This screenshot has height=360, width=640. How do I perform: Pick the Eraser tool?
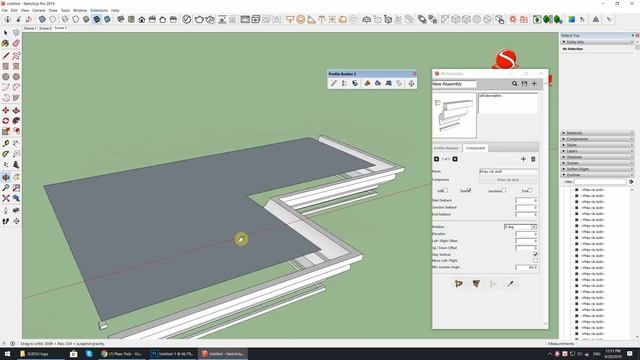(x=16, y=43)
